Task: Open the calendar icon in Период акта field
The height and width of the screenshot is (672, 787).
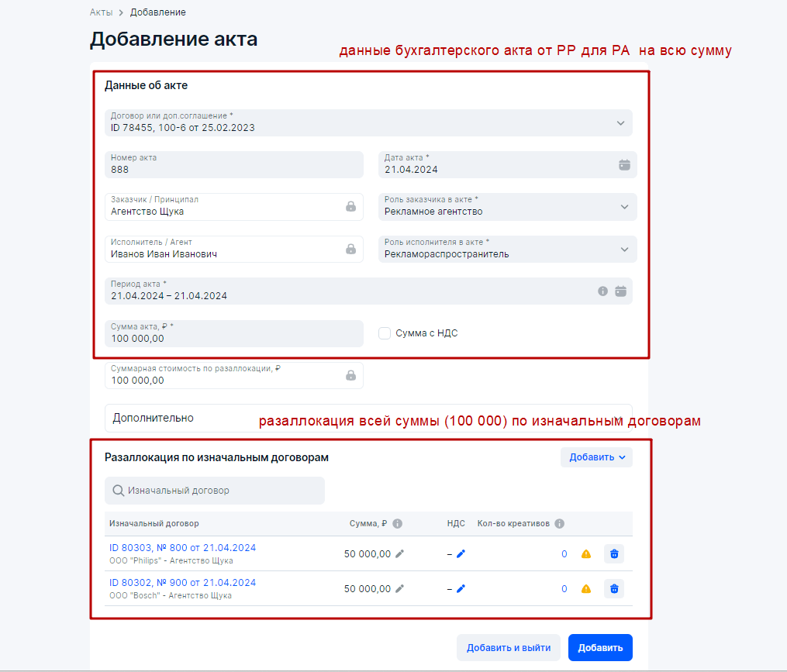Action: pos(620,291)
